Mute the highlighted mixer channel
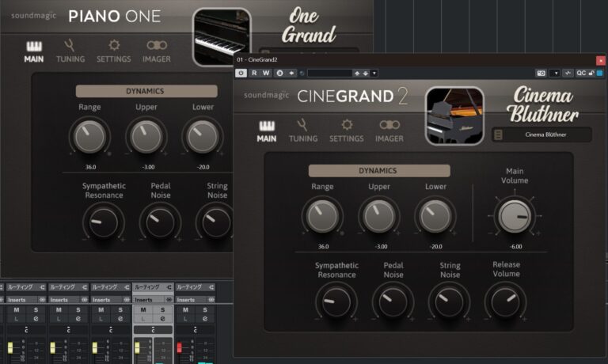Image resolution: width=608 pixels, height=364 pixels. [x=143, y=309]
